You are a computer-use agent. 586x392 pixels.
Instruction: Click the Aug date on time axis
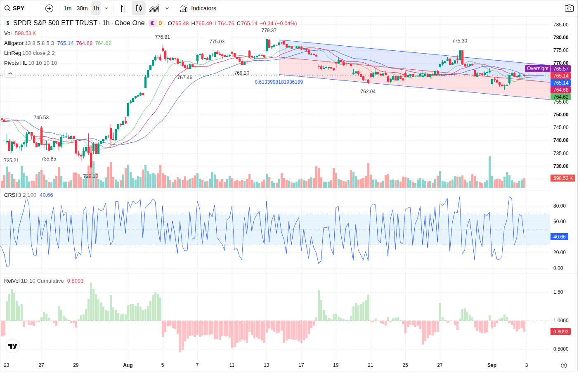[128, 365]
